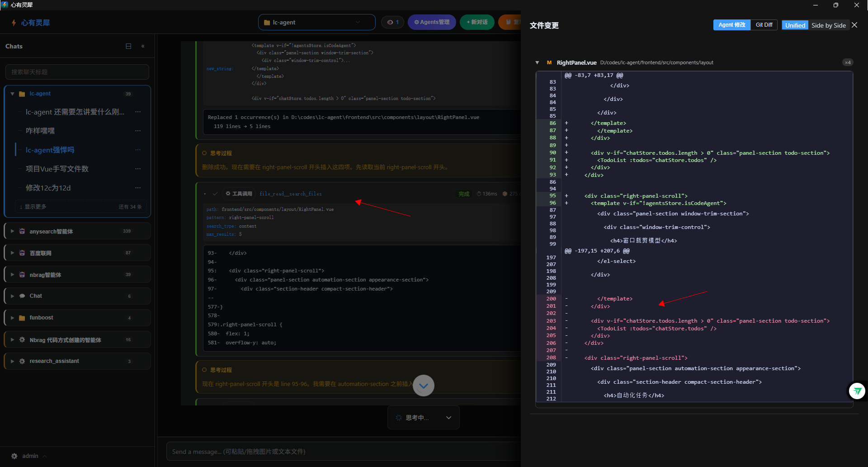Click the x4 badge on the RightPanel.vue row
Screen dimensions: 868x467
click(x=848, y=62)
